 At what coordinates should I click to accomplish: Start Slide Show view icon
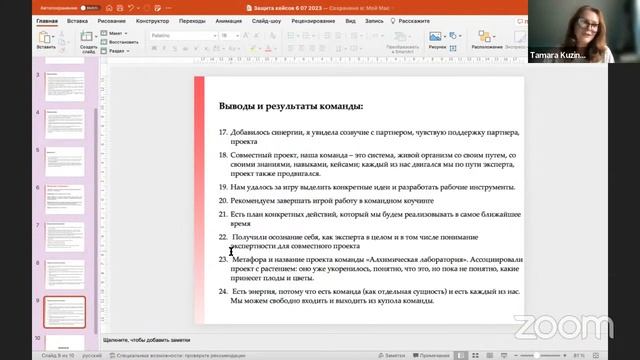click(x=504, y=356)
